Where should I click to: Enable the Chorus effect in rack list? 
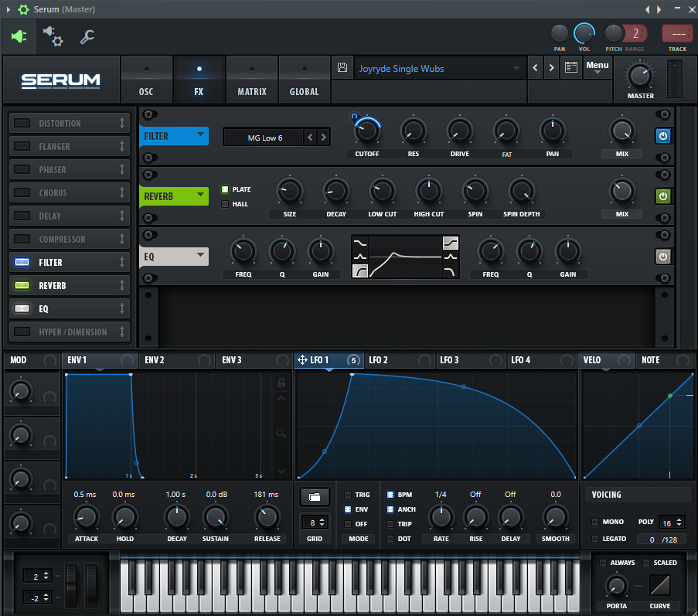[x=22, y=192]
